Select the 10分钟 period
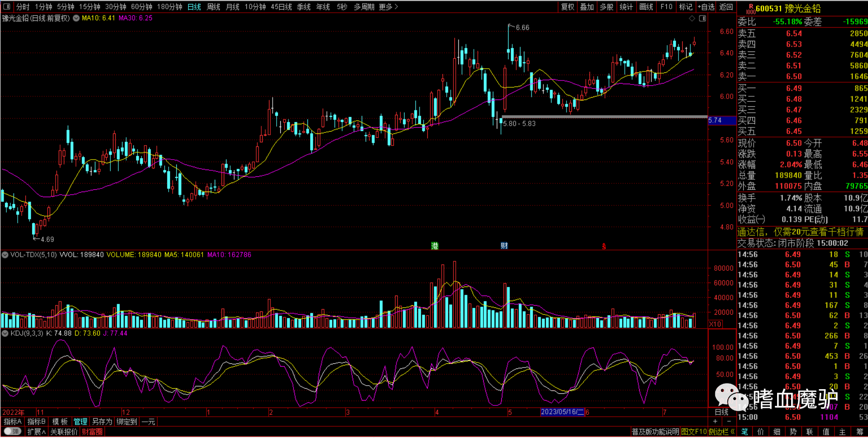The width and height of the screenshot is (868, 438). [255, 7]
